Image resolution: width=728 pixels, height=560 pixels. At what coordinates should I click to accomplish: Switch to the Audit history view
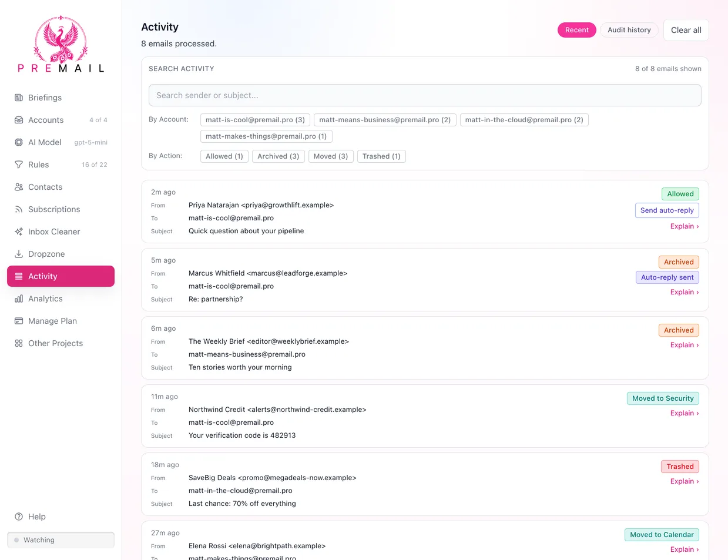tap(629, 30)
